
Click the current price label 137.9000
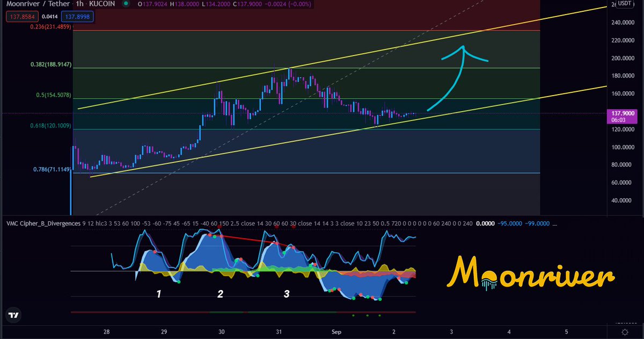(x=623, y=113)
